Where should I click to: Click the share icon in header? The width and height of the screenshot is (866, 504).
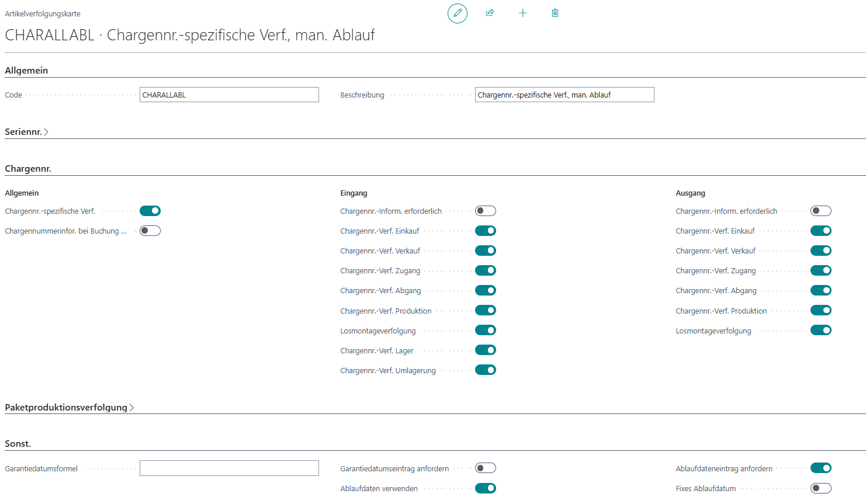490,13
